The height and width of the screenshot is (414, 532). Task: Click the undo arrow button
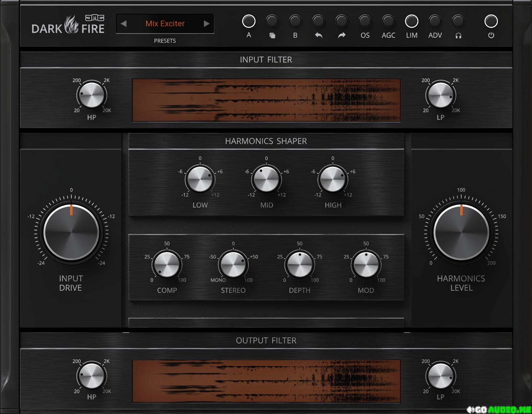[x=318, y=21]
